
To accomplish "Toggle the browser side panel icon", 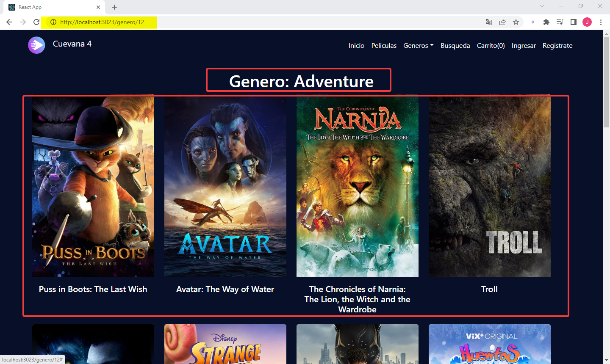I will tap(574, 22).
